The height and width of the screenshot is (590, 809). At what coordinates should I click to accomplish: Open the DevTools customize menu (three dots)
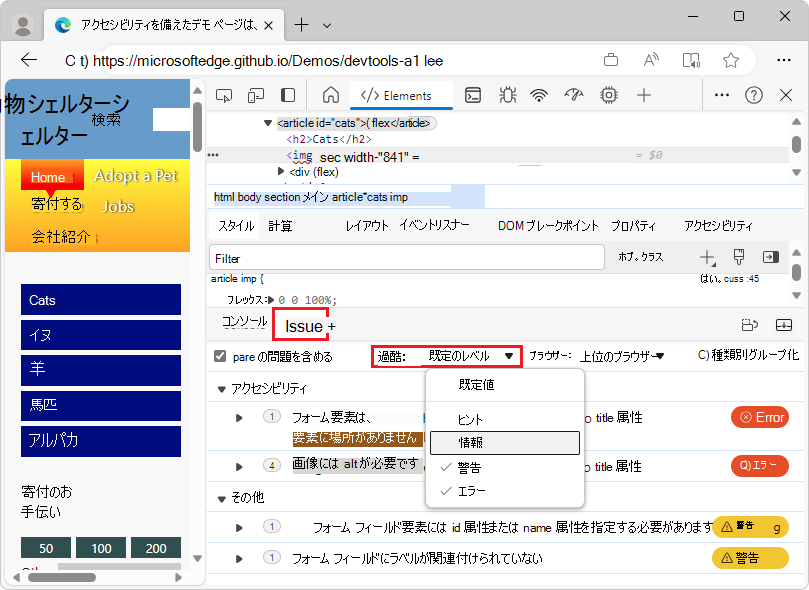click(x=720, y=94)
